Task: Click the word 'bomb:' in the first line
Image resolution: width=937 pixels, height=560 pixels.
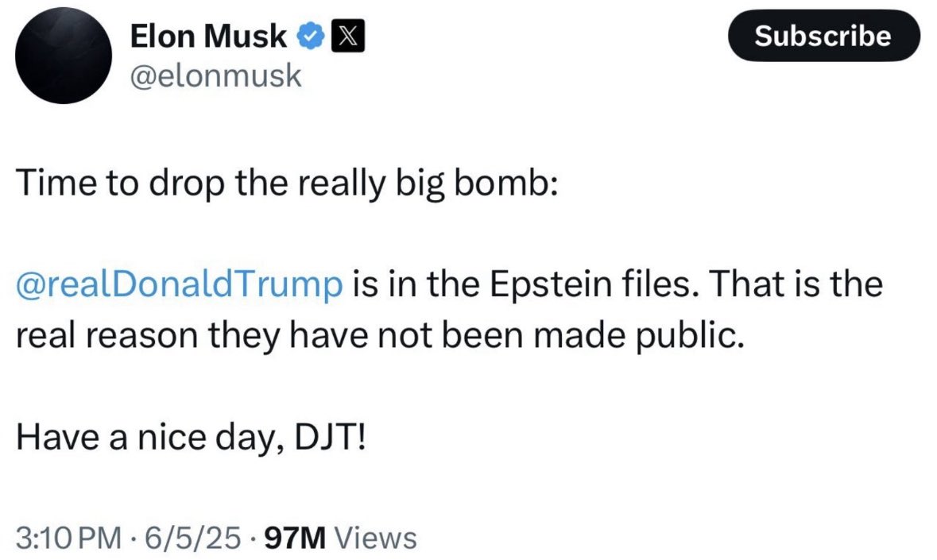Action: [521, 185]
